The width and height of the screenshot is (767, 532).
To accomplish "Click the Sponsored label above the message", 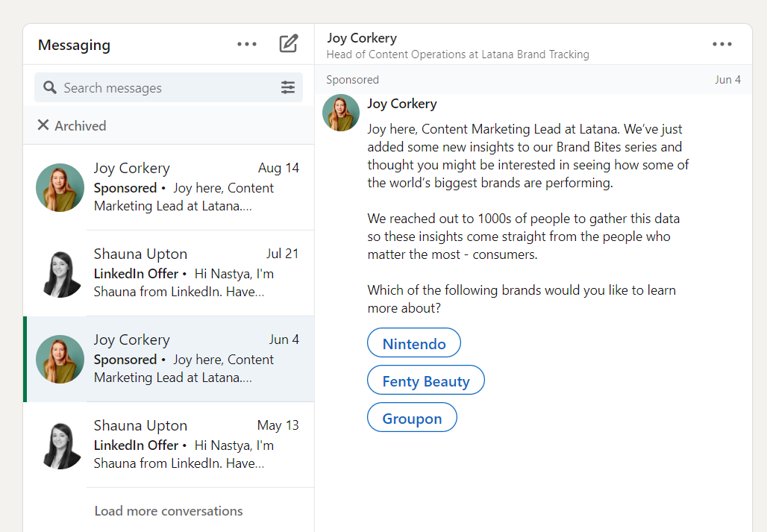I will pos(353,80).
